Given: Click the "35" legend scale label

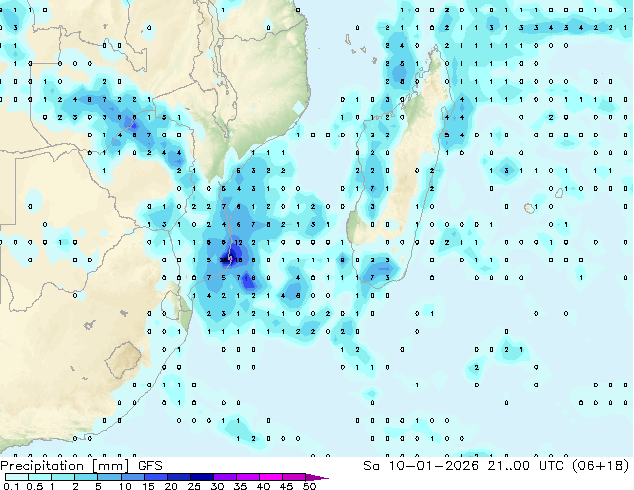Looking at the screenshot, I should (x=240, y=486).
